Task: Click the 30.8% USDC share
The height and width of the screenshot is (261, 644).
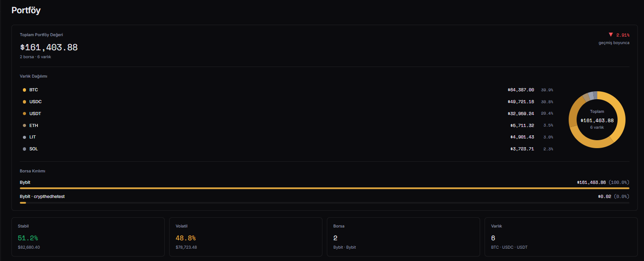Action: 547,102
